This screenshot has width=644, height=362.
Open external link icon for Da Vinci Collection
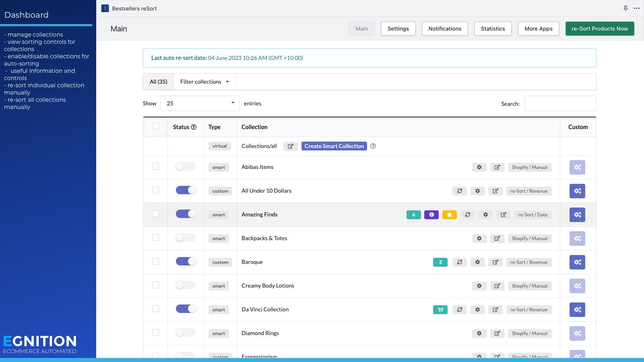pos(495,309)
